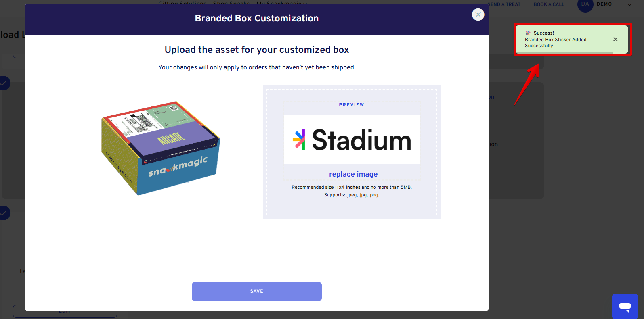Viewport: 644px width, 319px height.
Task: Click the replace image link
Action: click(x=353, y=174)
